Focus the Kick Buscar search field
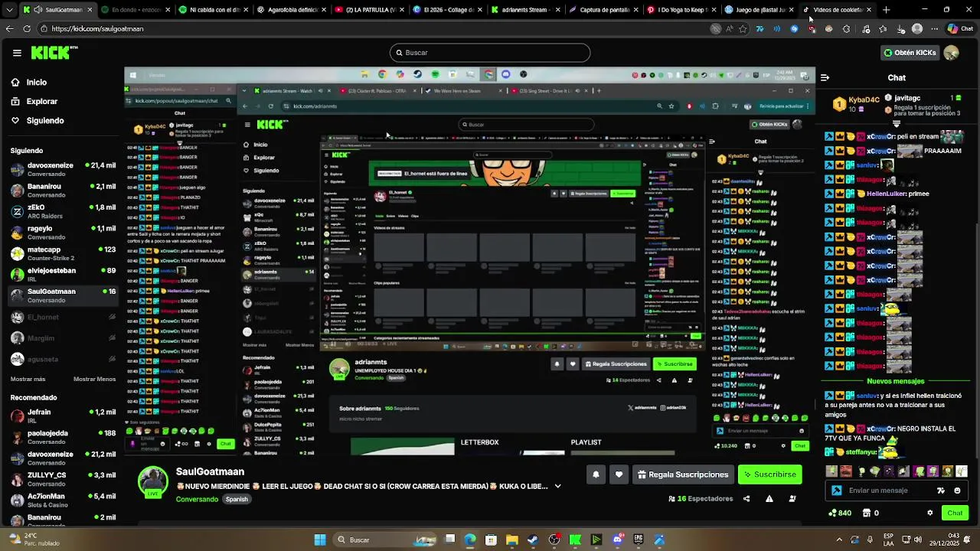 click(490, 53)
